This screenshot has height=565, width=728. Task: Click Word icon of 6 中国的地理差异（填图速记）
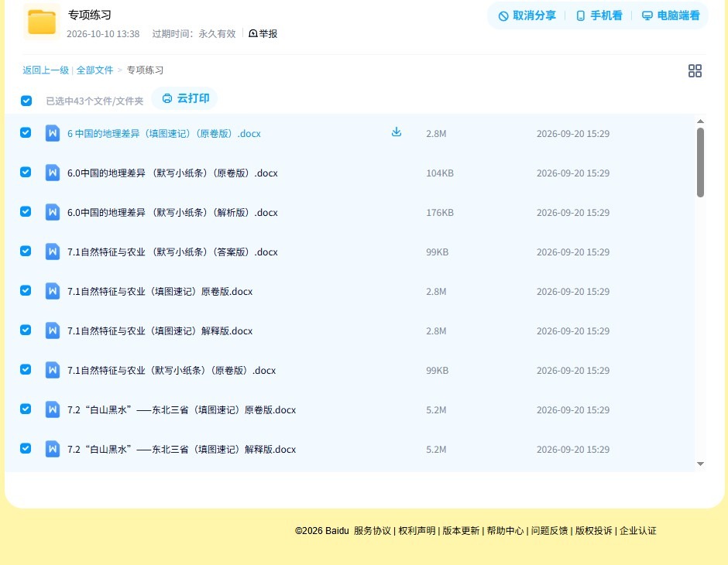tap(53, 133)
